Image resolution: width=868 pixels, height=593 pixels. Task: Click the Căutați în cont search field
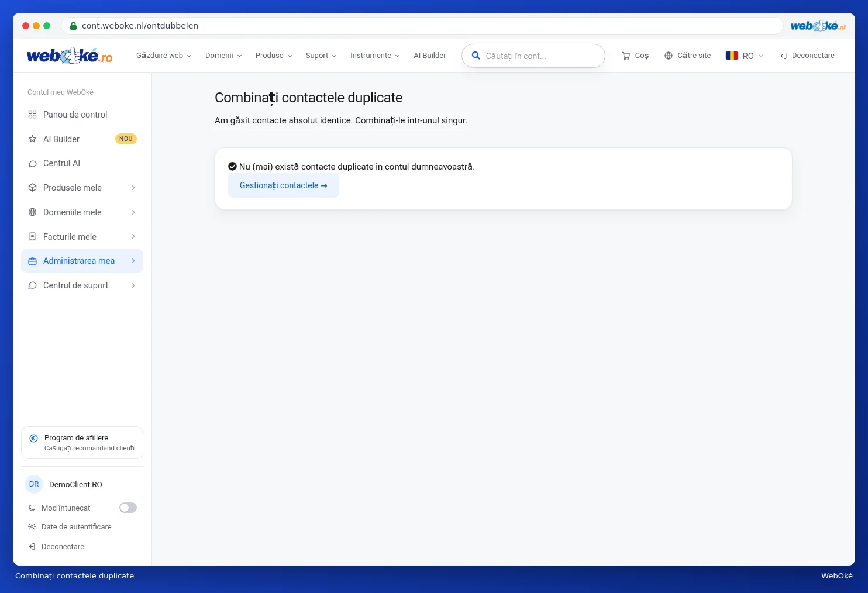pos(533,56)
